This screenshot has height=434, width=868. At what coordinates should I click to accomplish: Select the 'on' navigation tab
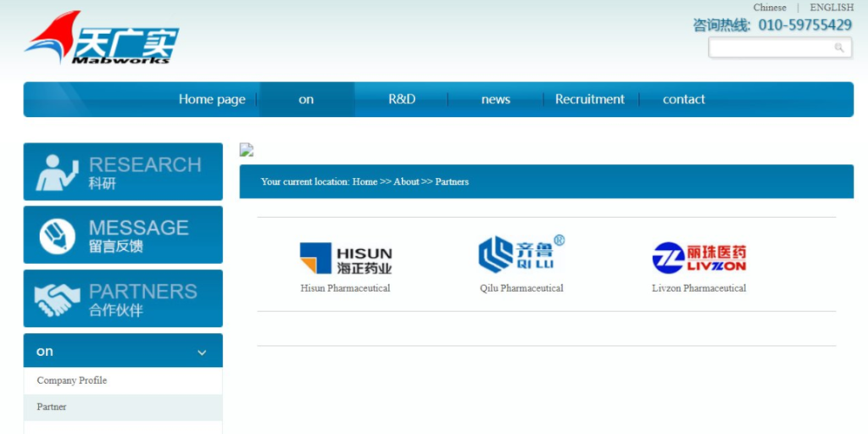[x=306, y=100]
